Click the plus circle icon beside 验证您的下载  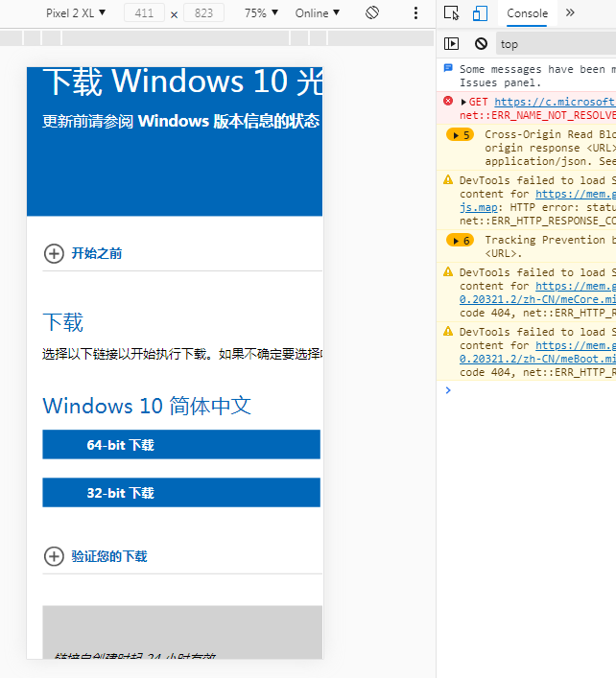[54, 556]
